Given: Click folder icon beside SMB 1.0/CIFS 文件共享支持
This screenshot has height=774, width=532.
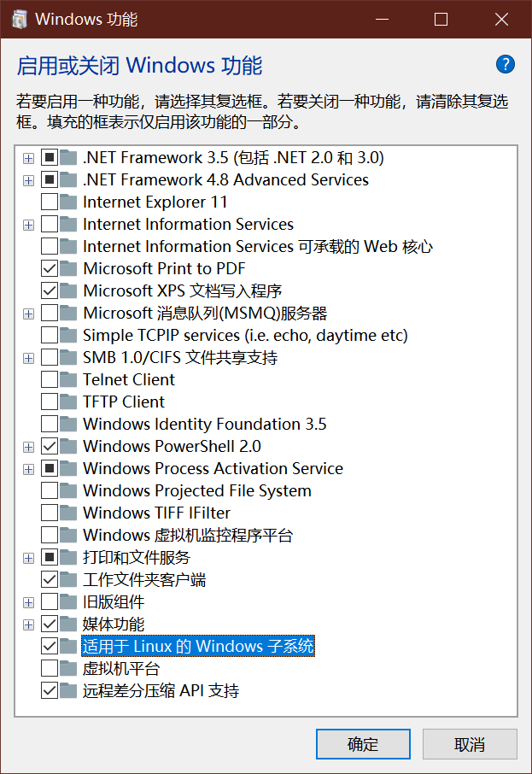Looking at the screenshot, I should point(68,357).
